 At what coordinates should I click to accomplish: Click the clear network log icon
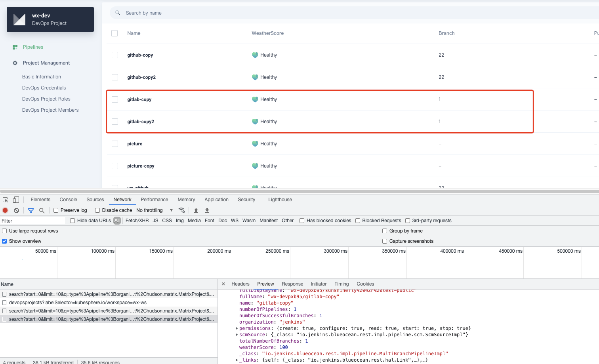pyautogui.click(x=16, y=210)
